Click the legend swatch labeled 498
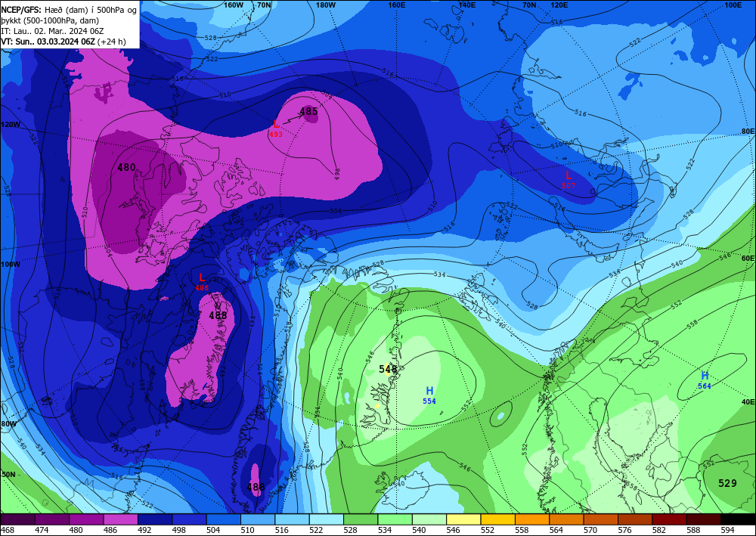The width and height of the screenshot is (756, 536). (x=190, y=519)
